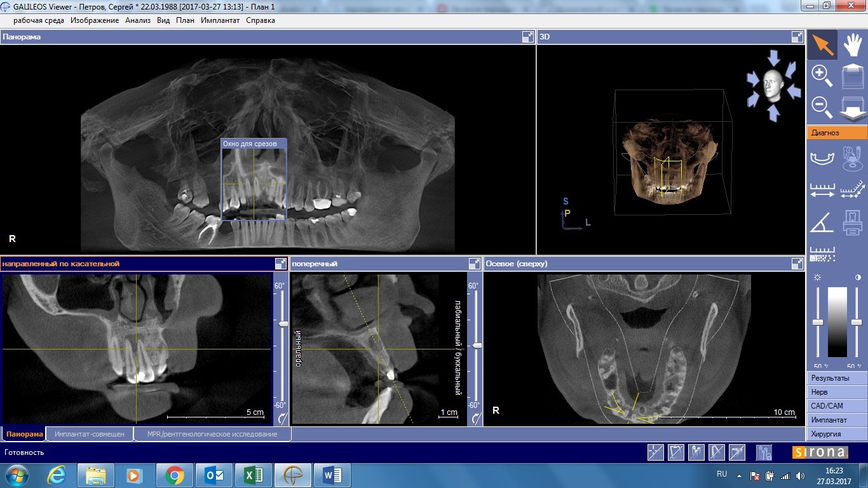Click the tangential view angle slider handle

[x=283, y=324]
